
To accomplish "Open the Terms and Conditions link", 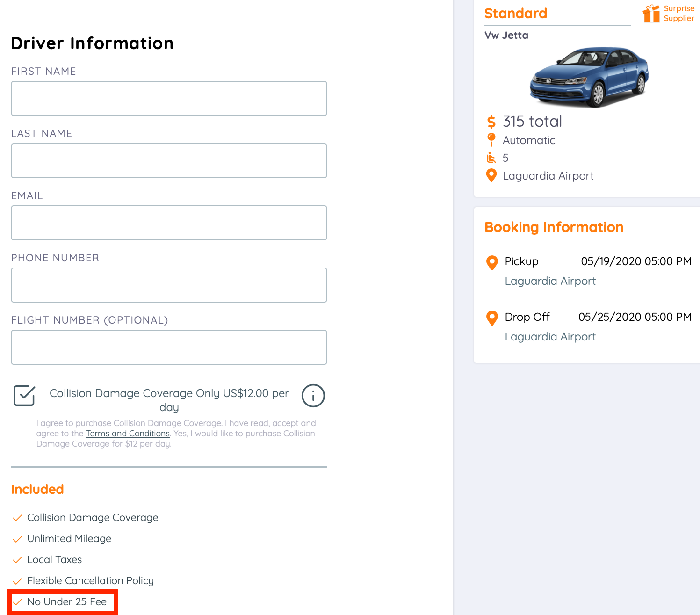I will (127, 434).
